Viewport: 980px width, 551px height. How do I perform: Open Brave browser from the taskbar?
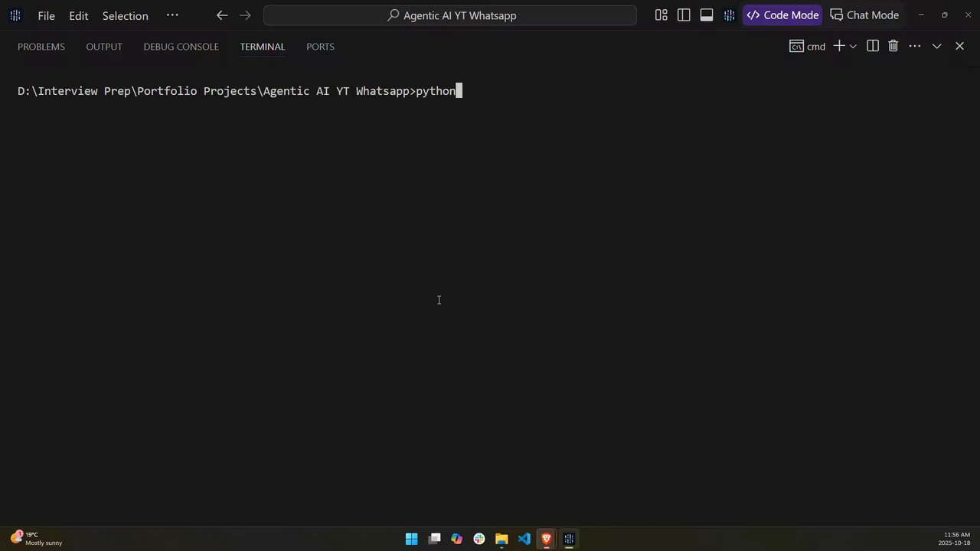click(x=547, y=539)
